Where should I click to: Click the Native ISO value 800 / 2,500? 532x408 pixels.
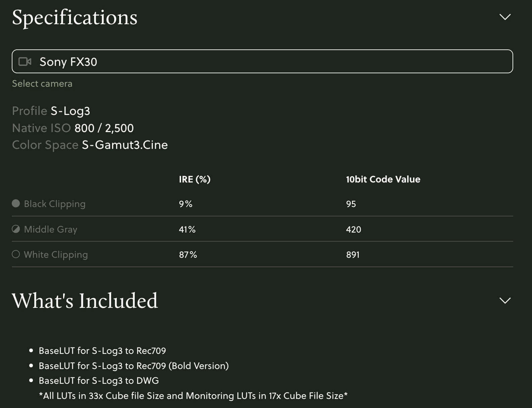tap(104, 128)
